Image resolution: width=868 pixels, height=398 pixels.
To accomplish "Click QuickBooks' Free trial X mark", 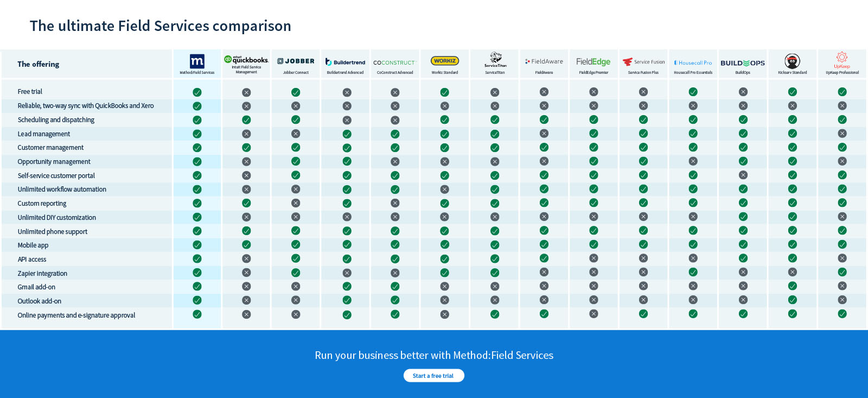I will pyautogui.click(x=246, y=92).
